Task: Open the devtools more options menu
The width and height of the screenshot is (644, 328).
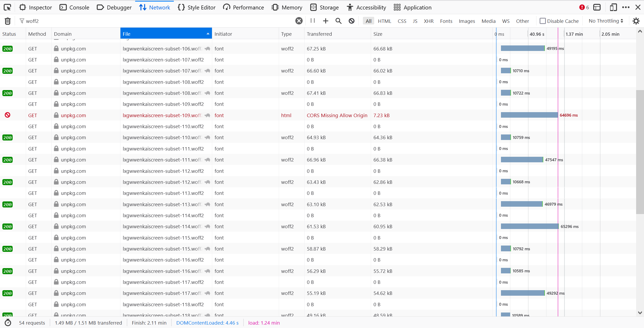Action: 626,7
